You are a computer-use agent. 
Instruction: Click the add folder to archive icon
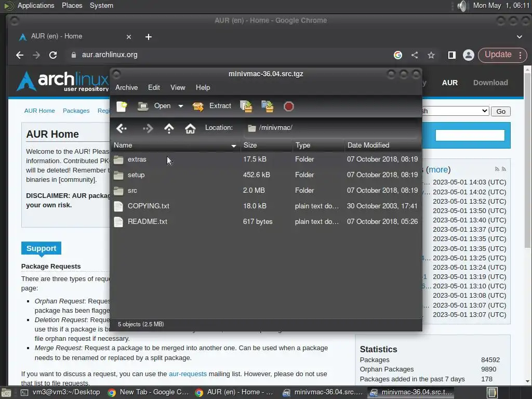pos(268,106)
